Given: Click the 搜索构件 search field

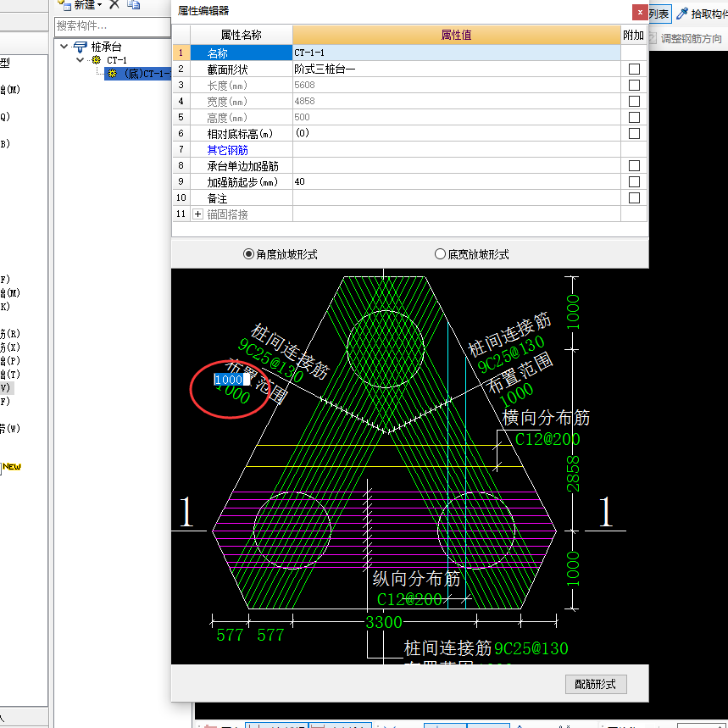Looking at the screenshot, I should coord(113,26).
